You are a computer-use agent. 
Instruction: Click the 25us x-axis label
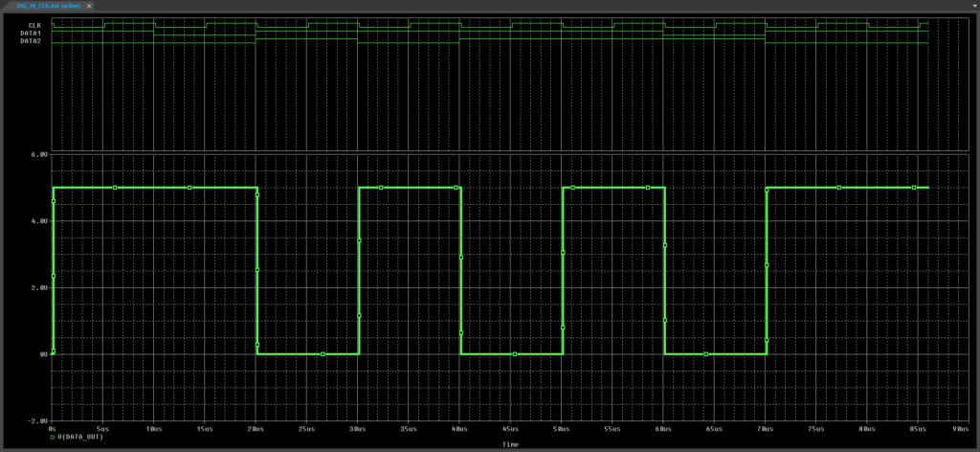pyautogui.click(x=307, y=429)
